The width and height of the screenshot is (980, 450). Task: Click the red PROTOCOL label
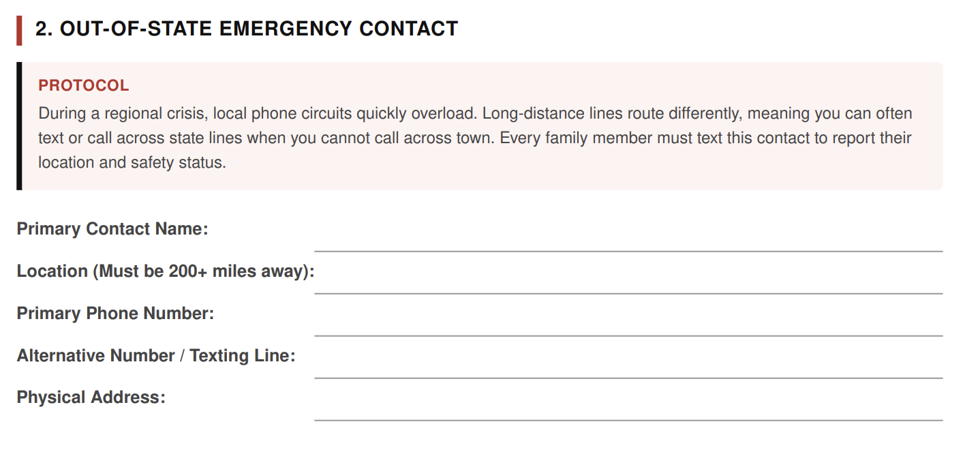(x=84, y=85)
